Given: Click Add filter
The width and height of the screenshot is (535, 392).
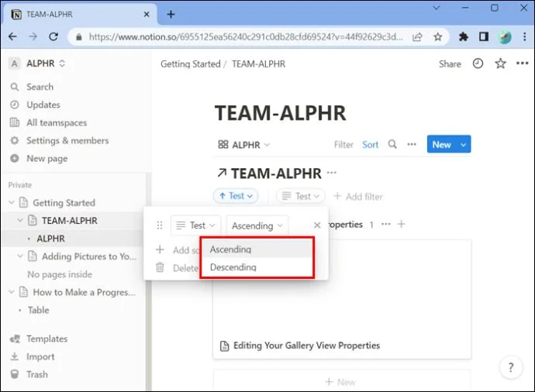Looking at the screenshot, I should (x=358, y=196).
